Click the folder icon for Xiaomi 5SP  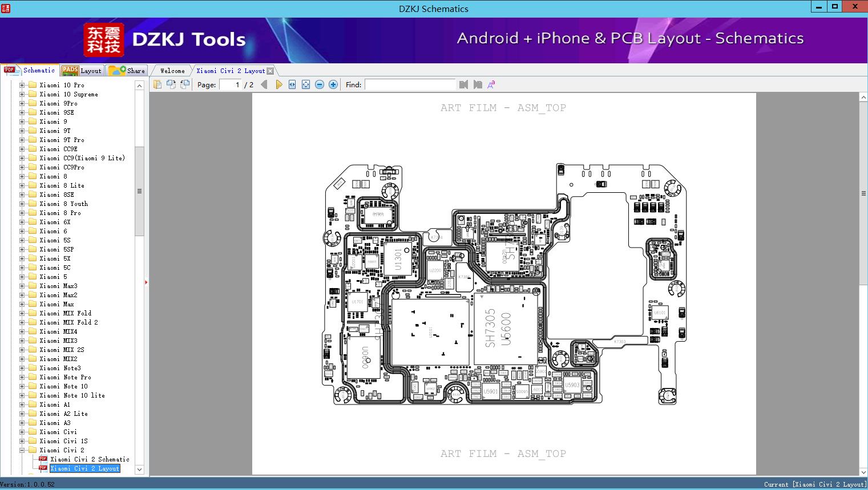coord(33,249)
